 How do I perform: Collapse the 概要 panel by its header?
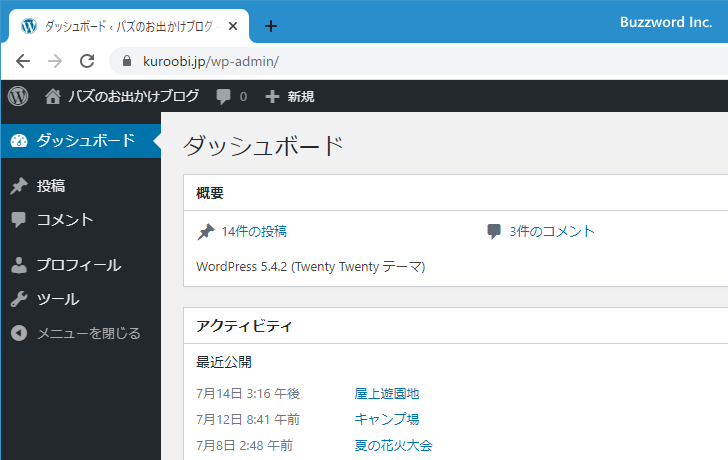coord(455,193)
